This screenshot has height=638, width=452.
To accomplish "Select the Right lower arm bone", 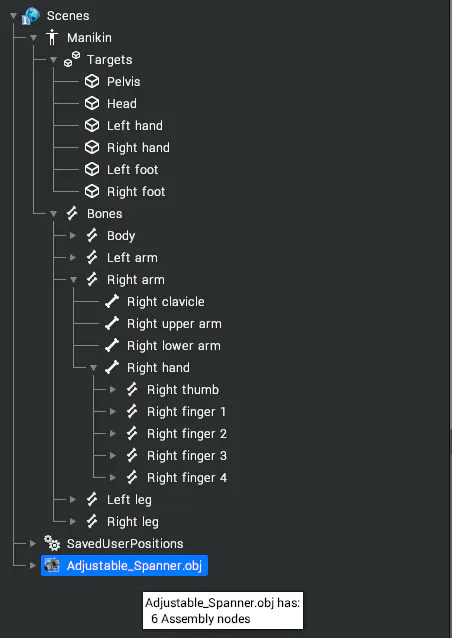I will [174, 345].
